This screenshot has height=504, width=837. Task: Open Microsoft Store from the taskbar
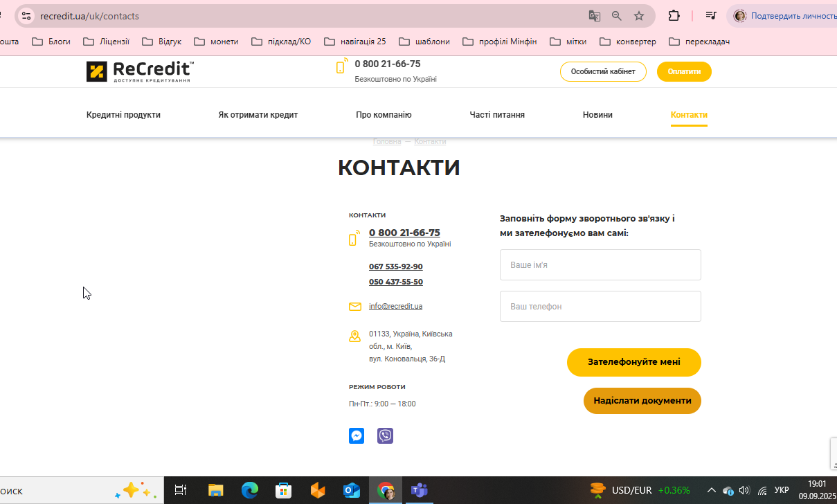[x=283, y=490]
